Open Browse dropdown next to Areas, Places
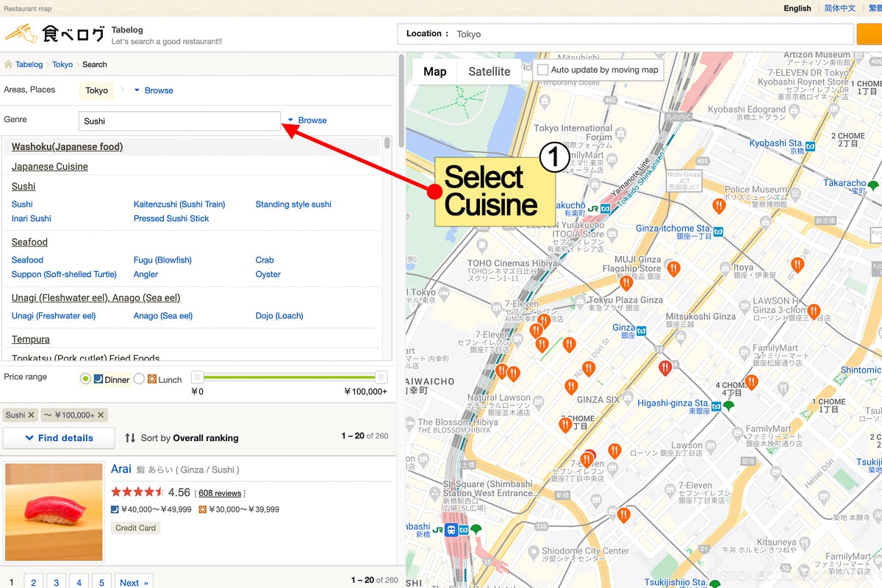Screen dimensions: 882x588 (153, 90)
